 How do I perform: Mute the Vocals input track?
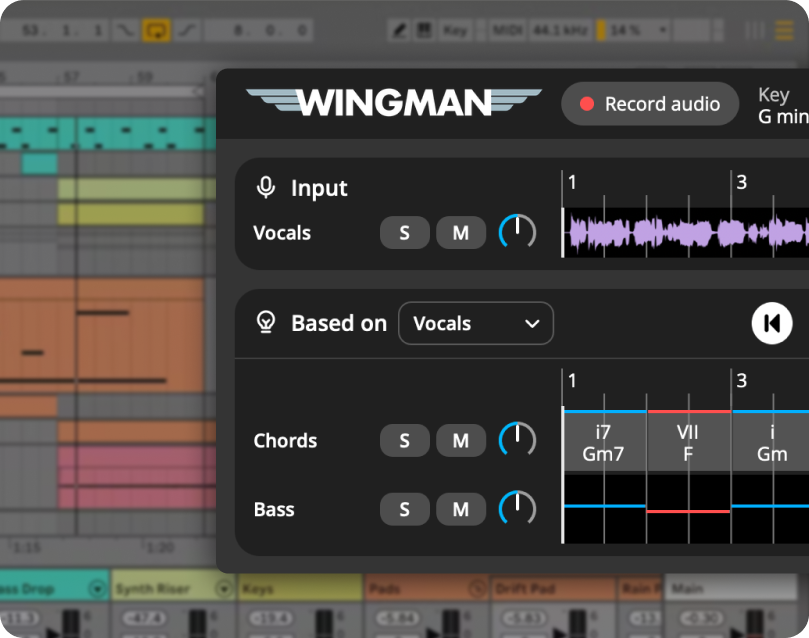pos(460,233)
